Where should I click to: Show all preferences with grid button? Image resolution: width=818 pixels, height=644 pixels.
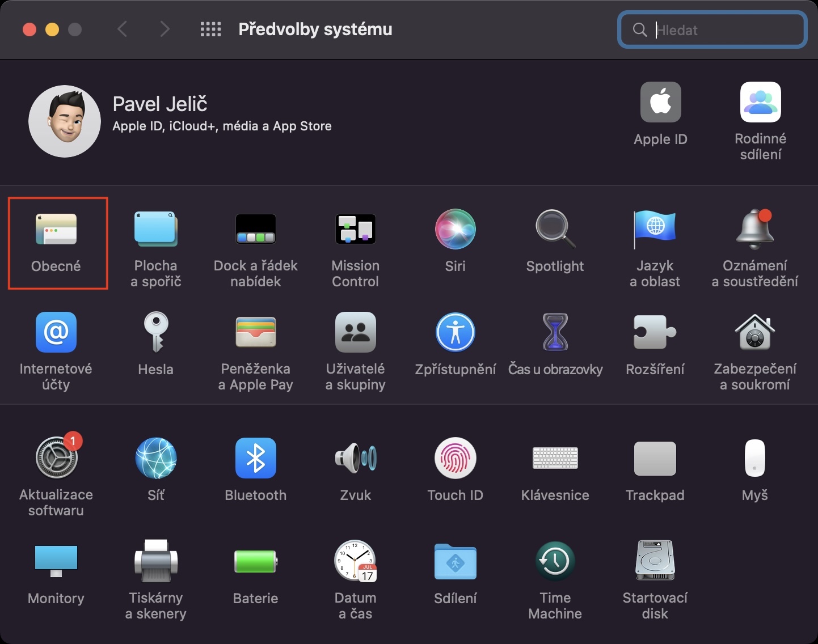[x=211, y=29]
